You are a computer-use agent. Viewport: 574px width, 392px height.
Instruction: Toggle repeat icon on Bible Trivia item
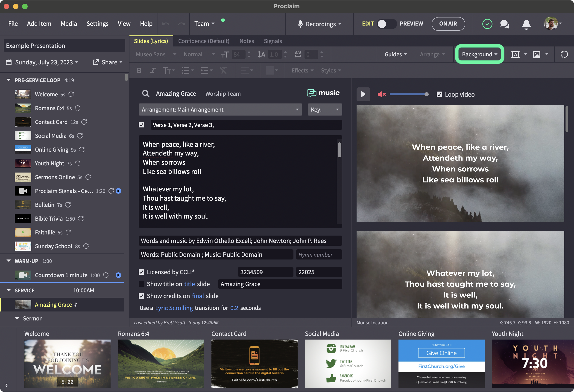point(81,219)
